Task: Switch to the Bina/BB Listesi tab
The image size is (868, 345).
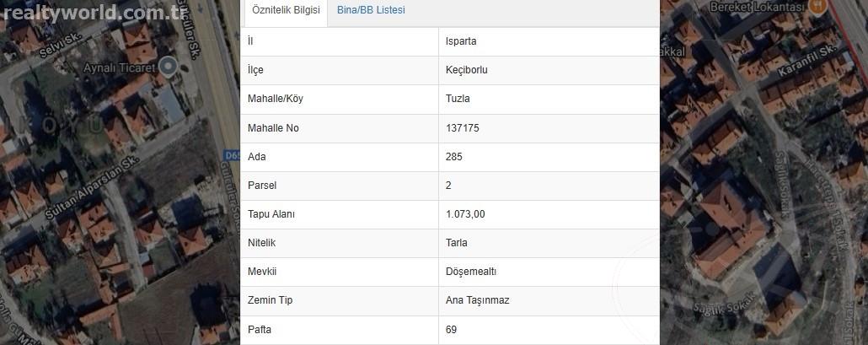Action: point(371,10)
